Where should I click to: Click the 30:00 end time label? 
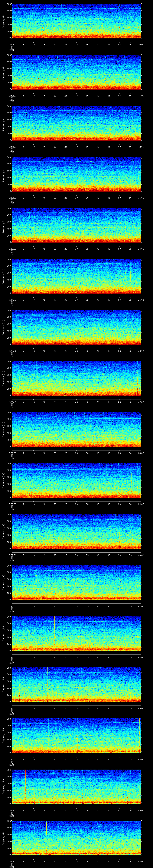click(x=141, y=44)
